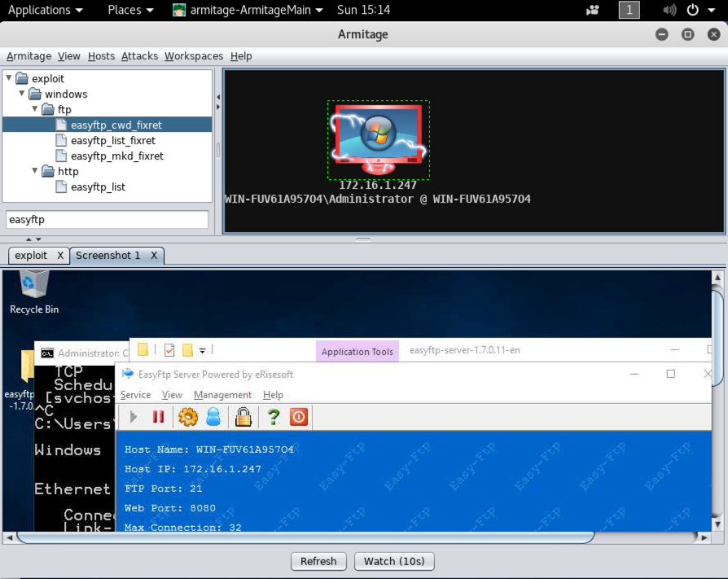Open EasyFtp settings gear icon
Screen dimensions: 728x579
click(187, 417)
